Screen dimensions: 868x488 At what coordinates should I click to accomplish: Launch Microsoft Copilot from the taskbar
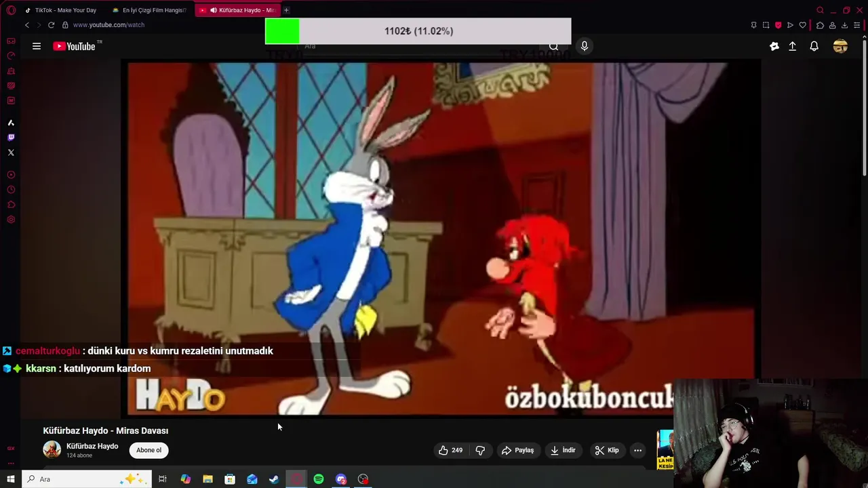(x=185, y=479)
